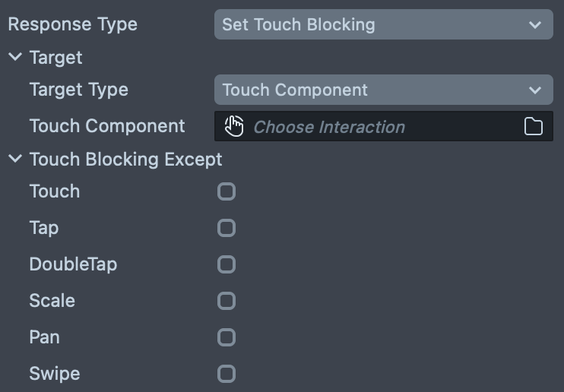Open the Response Type dropdown
Viewport: 564px width, 392px height.
pyautogui.click(x=383, y=24)
